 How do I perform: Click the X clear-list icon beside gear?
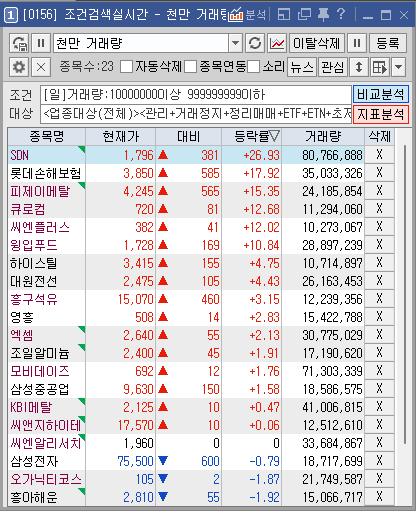pyautogui.click(x=41, y=67)
